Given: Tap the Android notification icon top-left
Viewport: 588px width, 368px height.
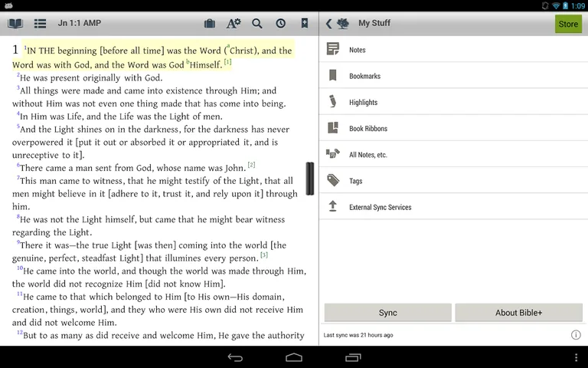Looking at the screenshot, I should (x=8, y=5).
